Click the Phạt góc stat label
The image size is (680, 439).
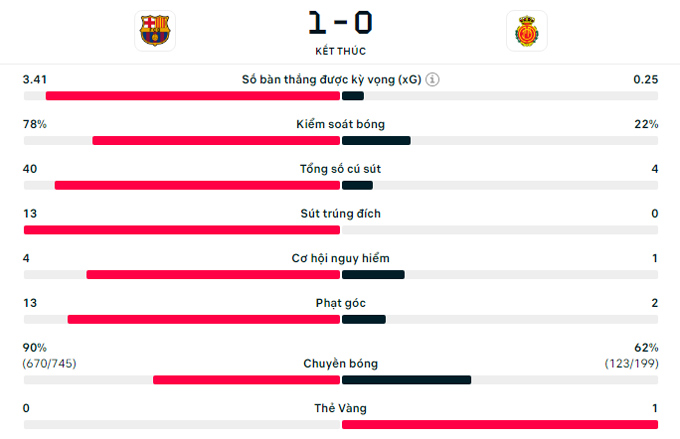coord(340,303)
